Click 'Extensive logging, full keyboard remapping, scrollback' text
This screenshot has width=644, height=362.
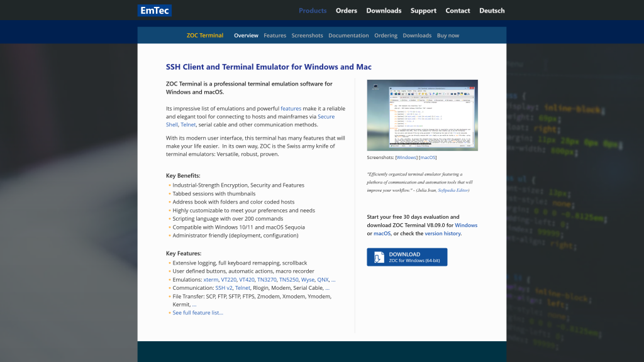point(240,263)
